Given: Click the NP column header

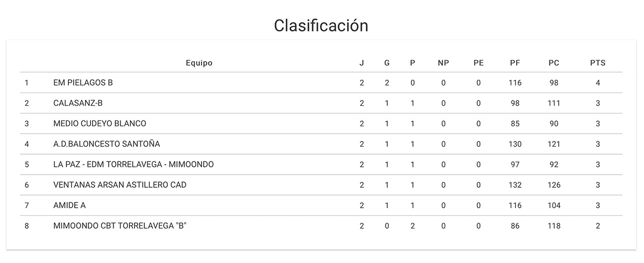Looking at the screenshot, I should click(444, 63).
